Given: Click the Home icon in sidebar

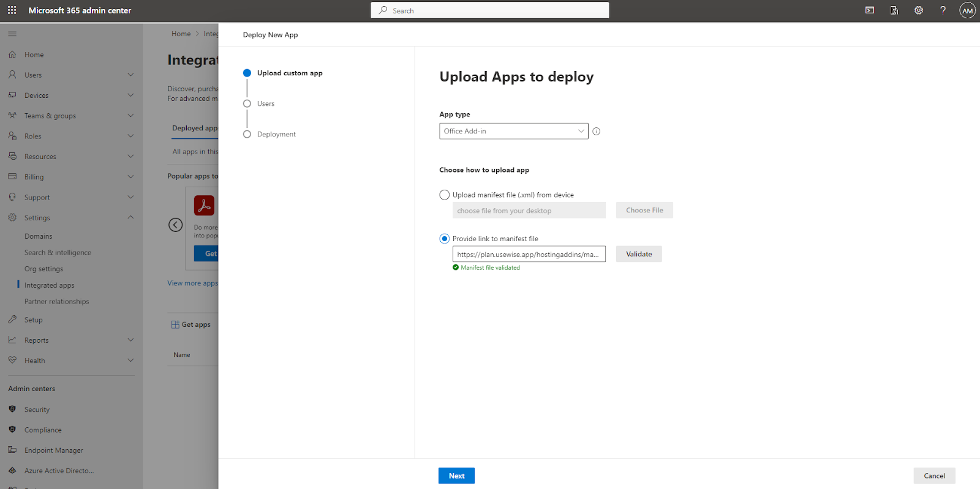Looking at the screenshot, I should pyautogui.click(x=12, y=54).
